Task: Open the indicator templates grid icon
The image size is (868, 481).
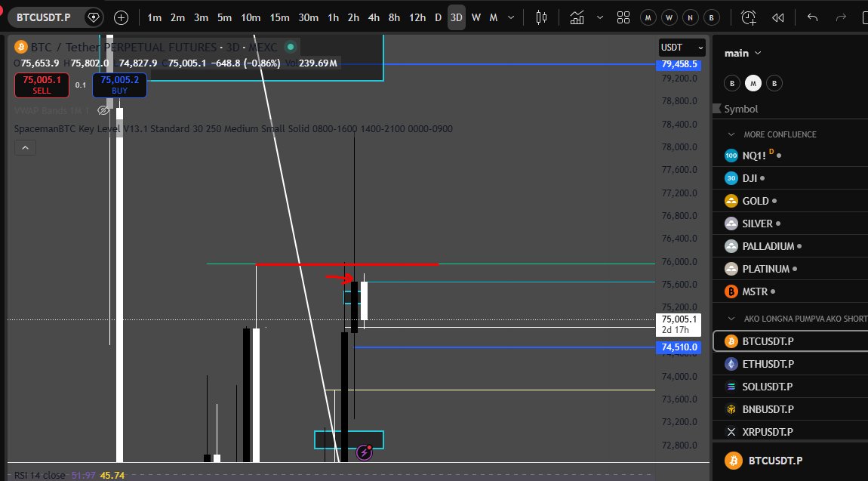Action: 623,17
